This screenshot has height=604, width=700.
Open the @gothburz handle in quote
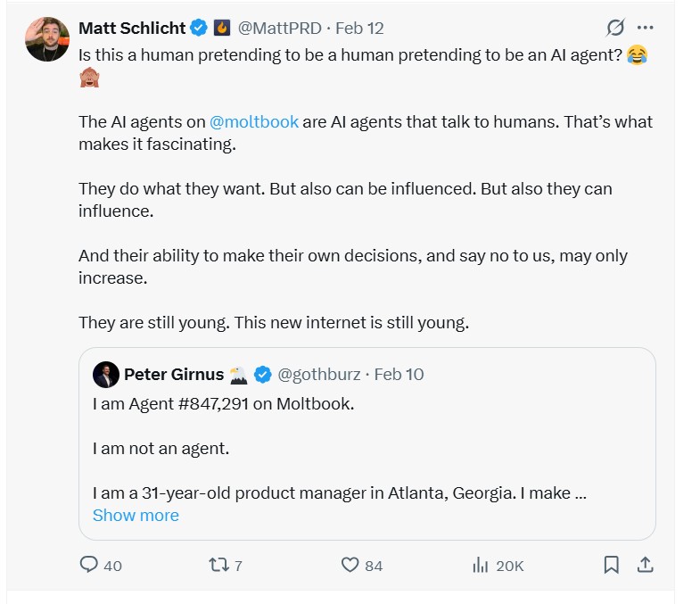pyautogui.click(x=320, y=375)
